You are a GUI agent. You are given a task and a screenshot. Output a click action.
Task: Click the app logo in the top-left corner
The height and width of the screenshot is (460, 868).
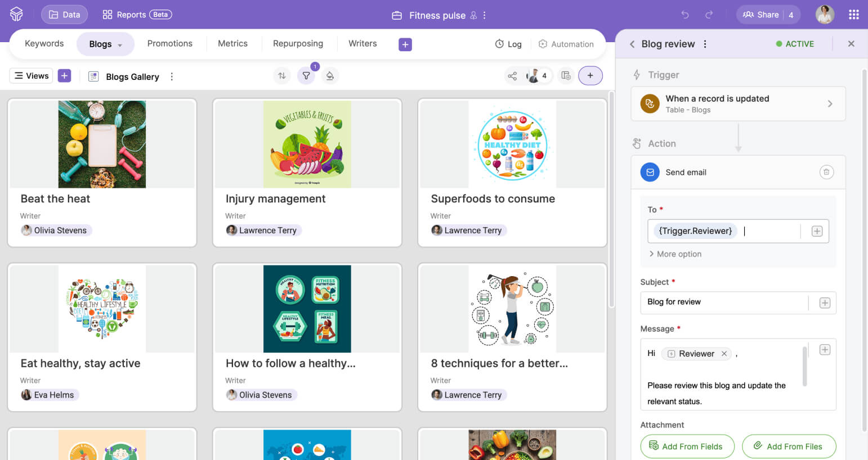point(16,15)
